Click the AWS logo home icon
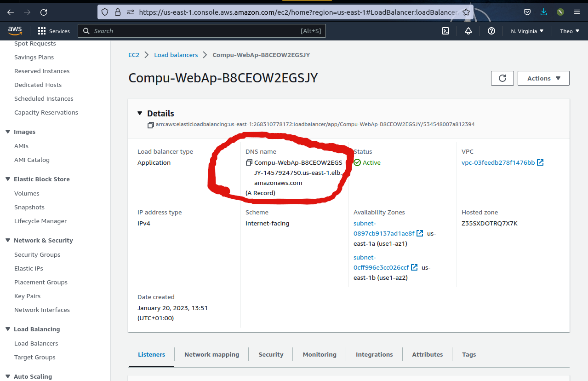This screenshot has width=588, height=381. tap(15, 31)
